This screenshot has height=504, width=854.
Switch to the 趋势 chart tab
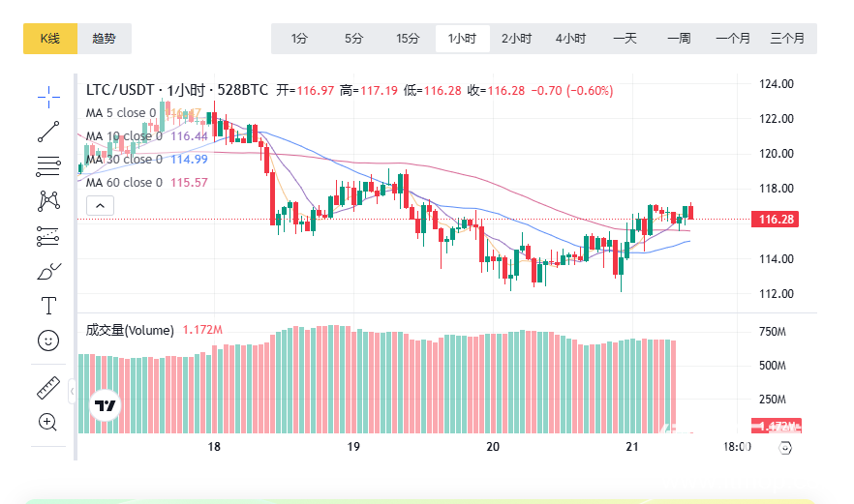104,39
